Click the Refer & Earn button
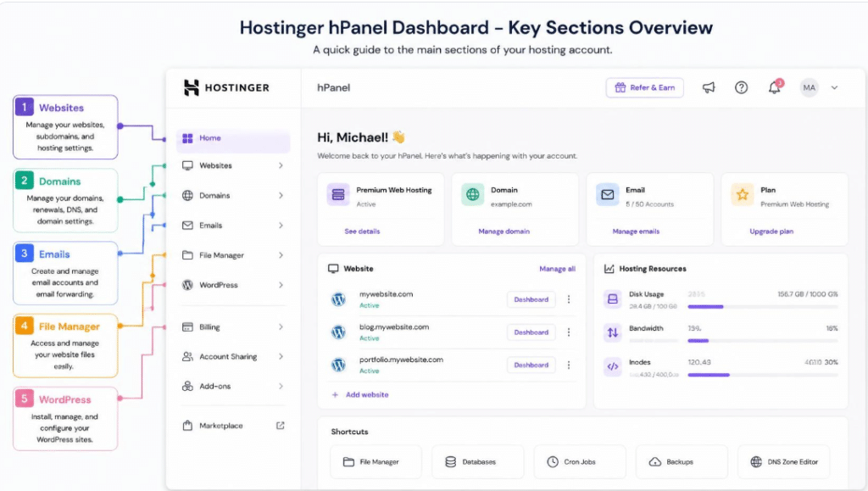This screenshot has height=491, width=868. pyautogui.click(x=645, y=87)
